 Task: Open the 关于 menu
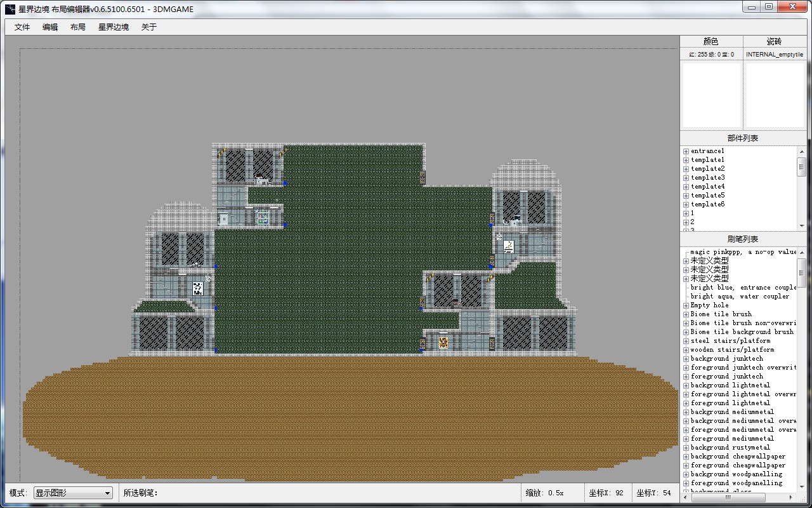[x=149, y=27]
